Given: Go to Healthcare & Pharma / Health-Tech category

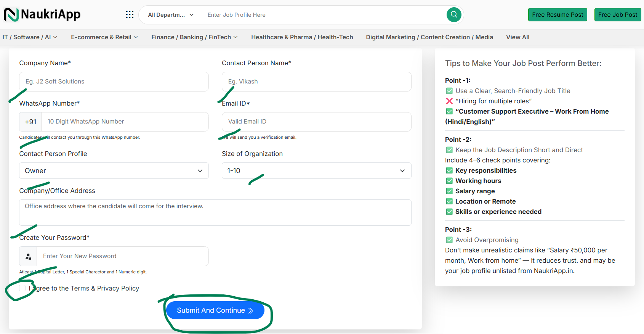Looking at the screenshot, I should click(x=302, y=37).
